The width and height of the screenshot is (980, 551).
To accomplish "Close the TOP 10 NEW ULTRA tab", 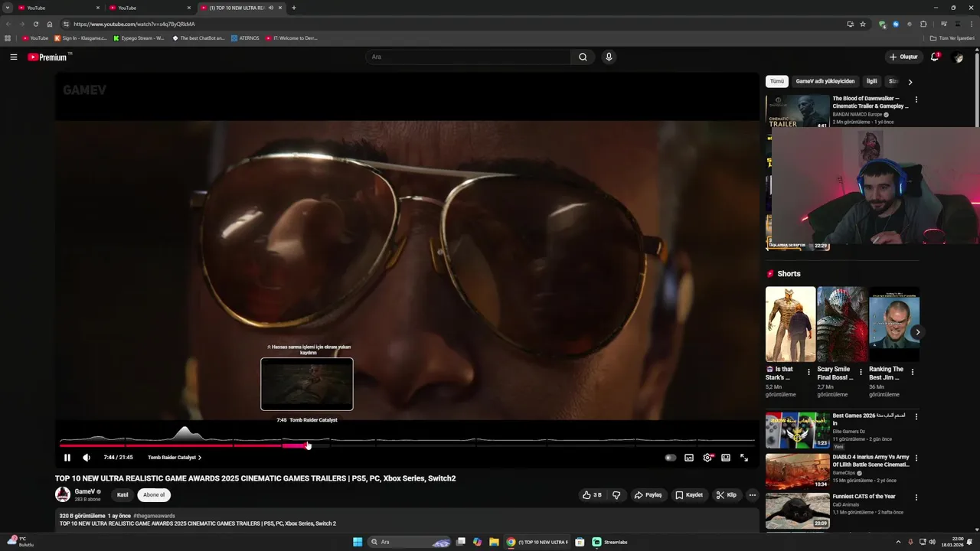I will (x=280, y=8).
